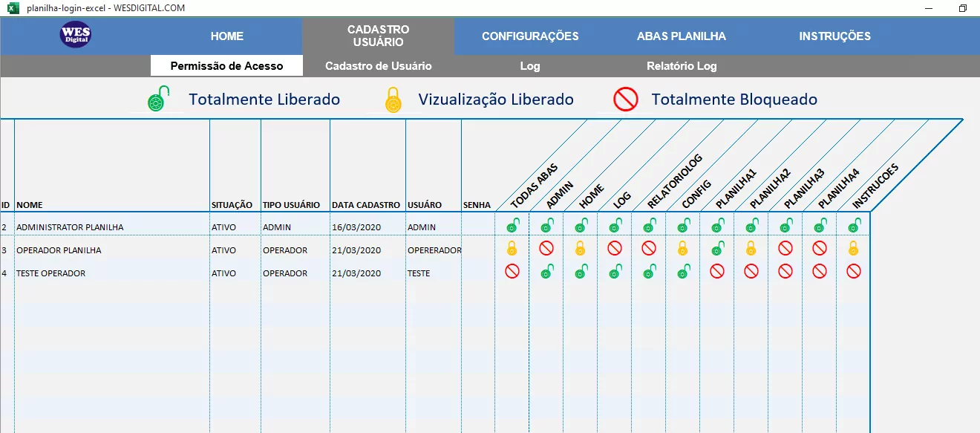
Task: Open the Log sub-tab
Action: (x=530, y=65)
